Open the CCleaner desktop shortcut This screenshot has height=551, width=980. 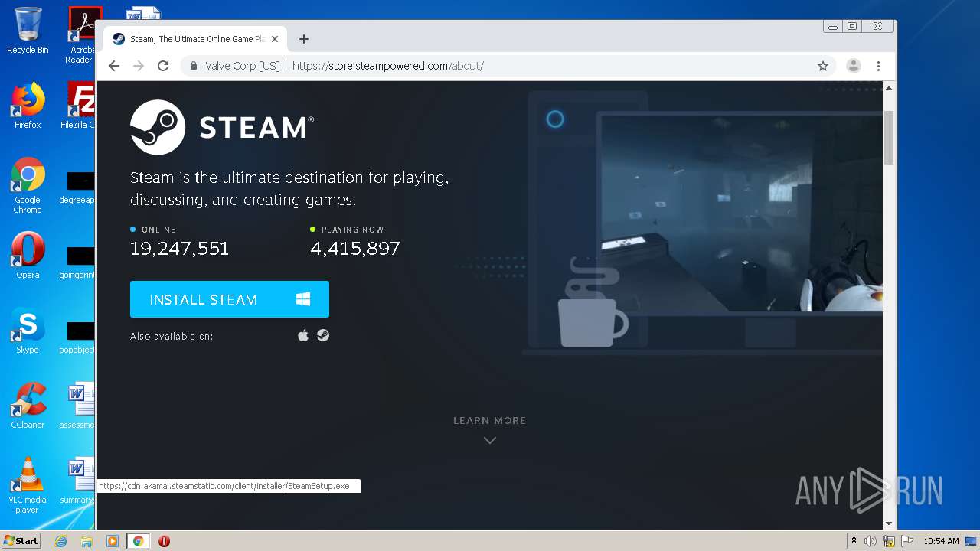click(28, 406)
